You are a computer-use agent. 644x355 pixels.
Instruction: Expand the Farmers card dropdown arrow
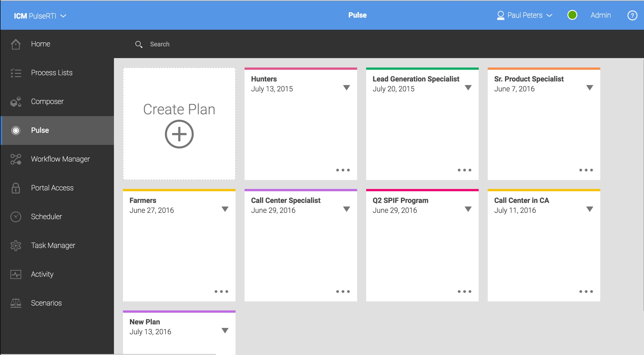[225, 209]
